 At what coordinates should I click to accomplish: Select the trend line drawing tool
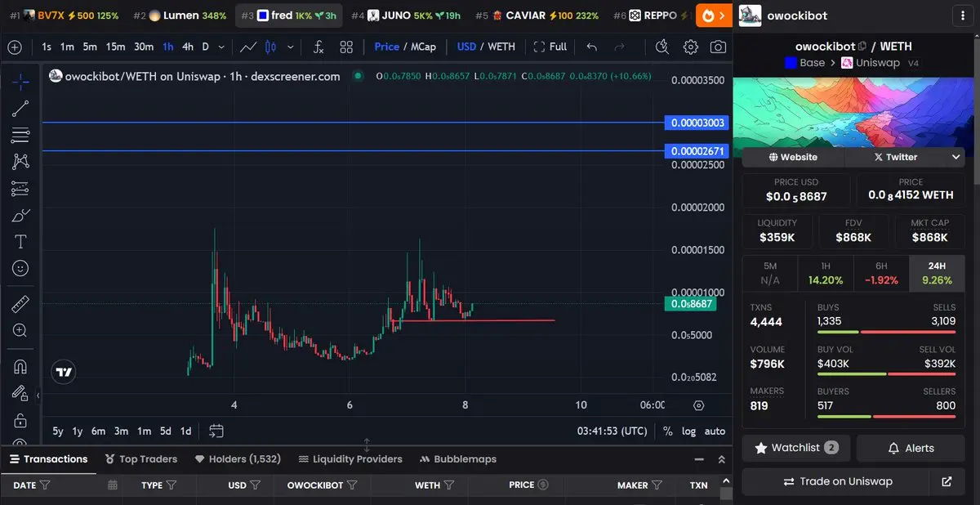[x=20, y=108]
